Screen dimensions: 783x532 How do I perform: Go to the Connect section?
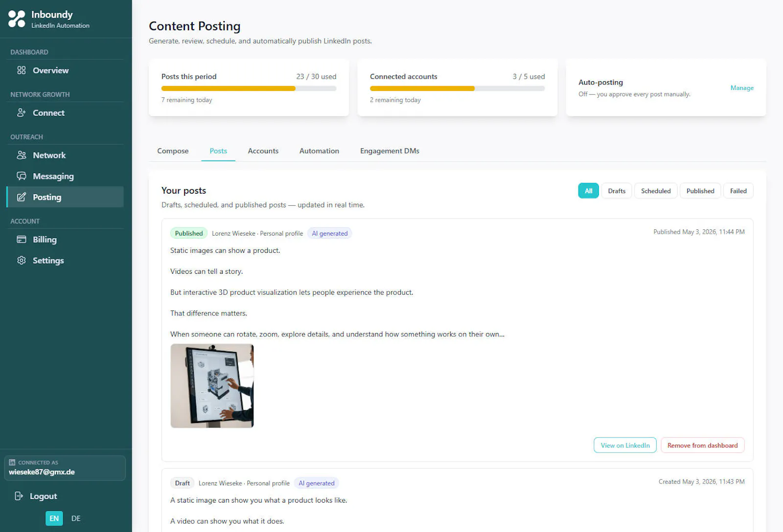pos(65,113)
